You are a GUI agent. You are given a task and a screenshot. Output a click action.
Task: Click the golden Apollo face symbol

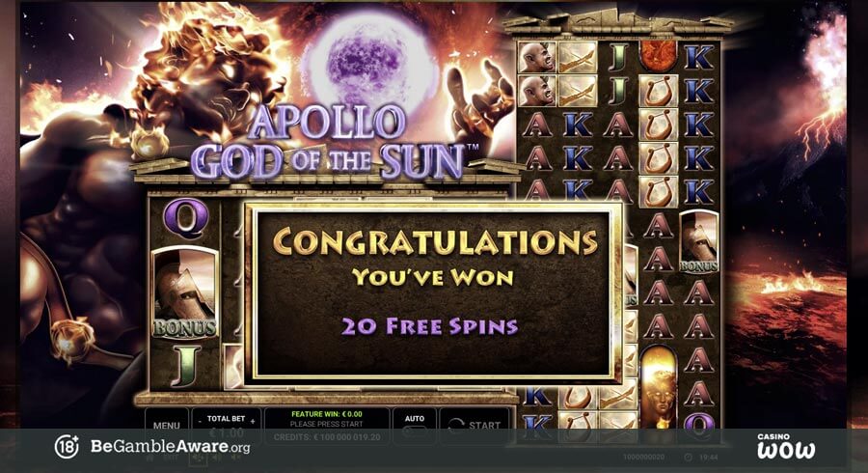(x=658, y=388)
